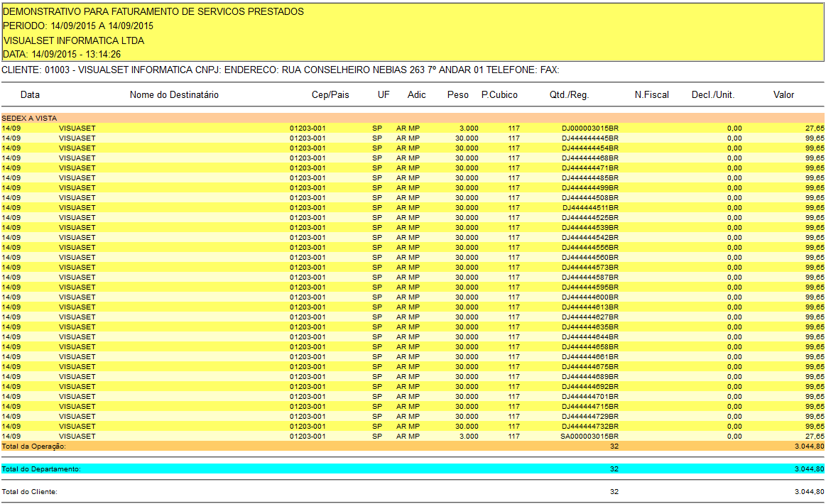
Task: Select the 'PERIODO: 14/09/2015 A 14/09/2015' line
Action: pyautogui.click(x=78, y=26)
